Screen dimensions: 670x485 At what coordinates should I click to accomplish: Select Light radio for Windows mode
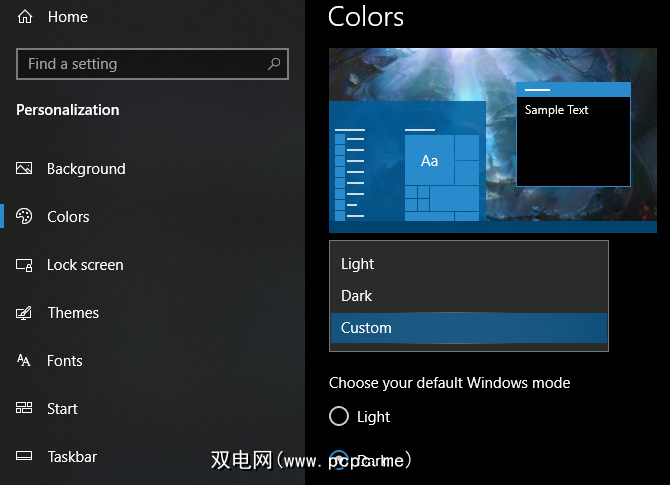339,416
